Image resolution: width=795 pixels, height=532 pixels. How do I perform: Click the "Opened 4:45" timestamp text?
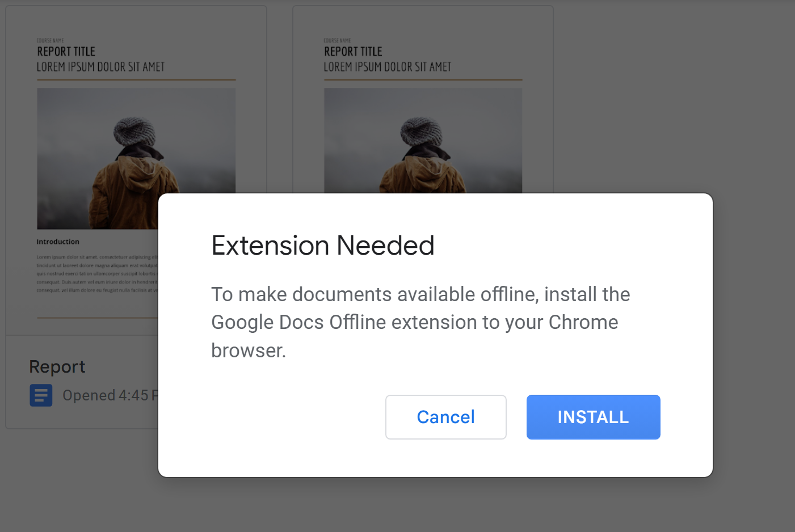[110, 395]
